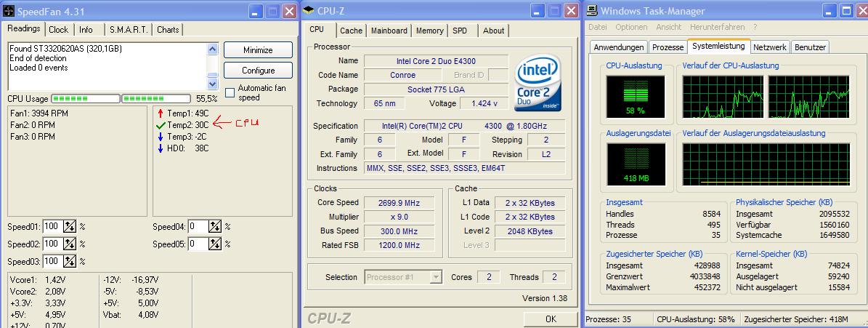
Task: Click the green checkmark beside Temp2
Action: pos(161,125)
